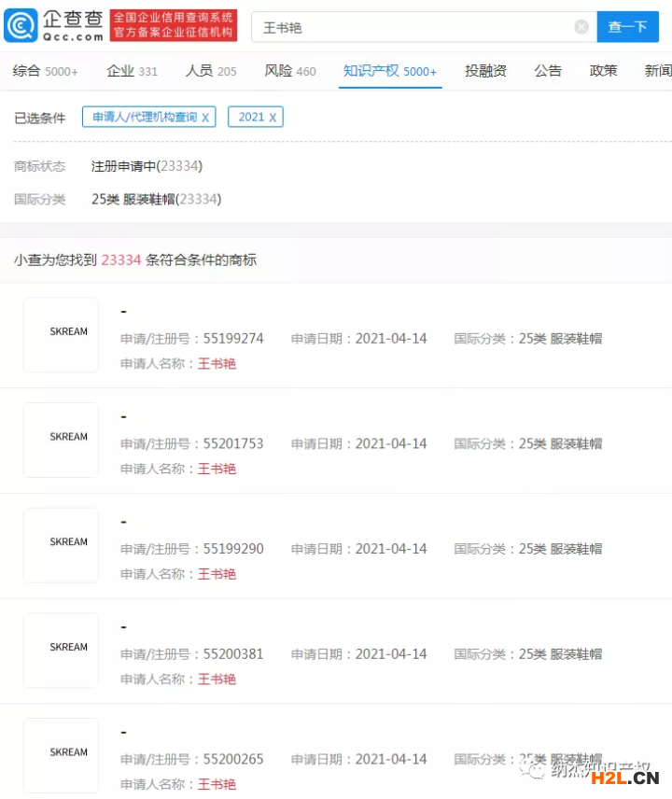Viewport: 672px width, 799px height.
Task: Go to the 风险 tab
Action: (x=289, y=71)
